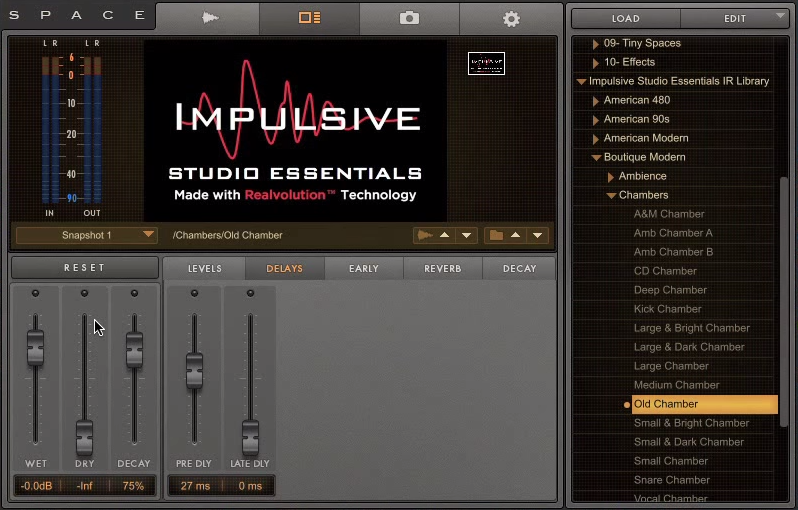The image size is (798, 510).
Task: Click the -Inf dry value field
Action: click(x=84, y=486)
